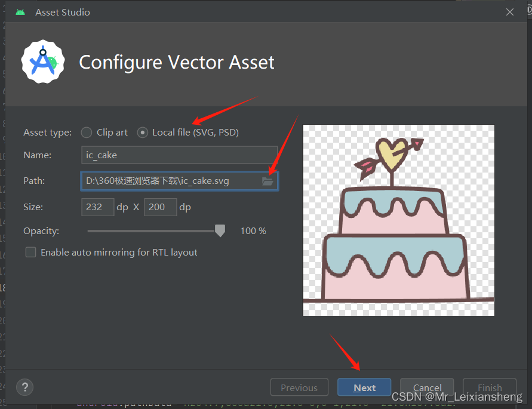Image resolution: width=532 pixels, height=409 pixels.
Task: Click the width field showing 232
Action: (97, 207)
